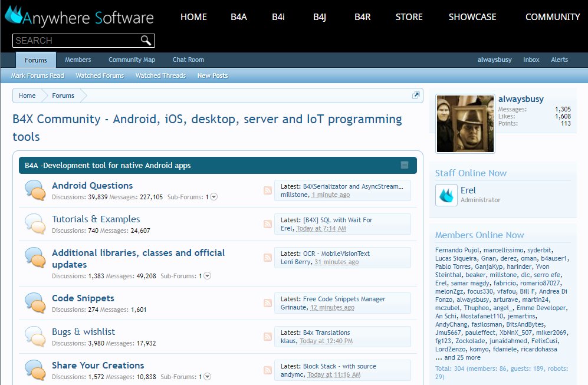Click the Anywhere Software logo
Image resolution: width=588 pixels, height=385 pixels.
pos(80,17)
